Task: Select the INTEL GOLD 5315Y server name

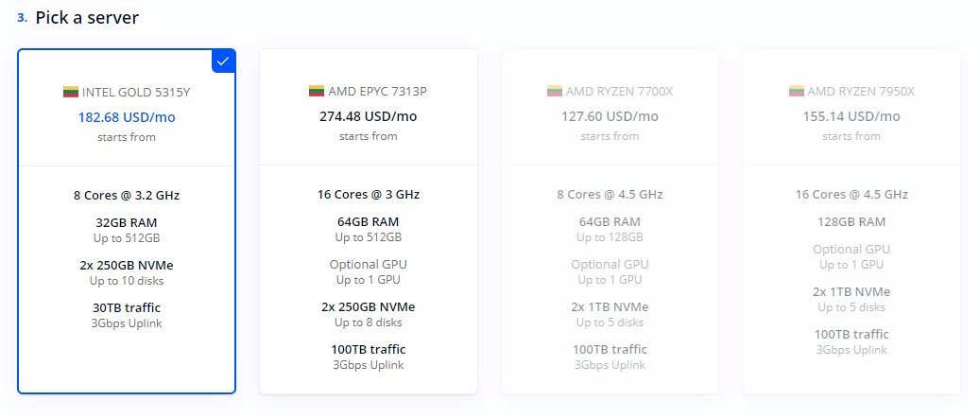Action: pyautogui.click(x=134, y=92)
